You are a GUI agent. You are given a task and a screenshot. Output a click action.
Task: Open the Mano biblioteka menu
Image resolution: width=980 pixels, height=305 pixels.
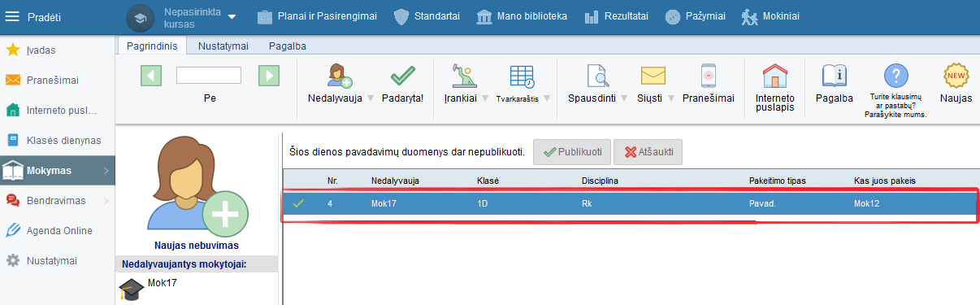pos(521,16)
